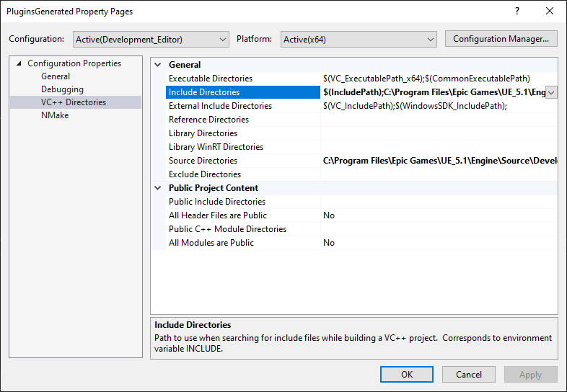Click the empty Public Include Directories value
Viewport: 567px width, 392px height.
pyautogui.click(x=439, y=202)
